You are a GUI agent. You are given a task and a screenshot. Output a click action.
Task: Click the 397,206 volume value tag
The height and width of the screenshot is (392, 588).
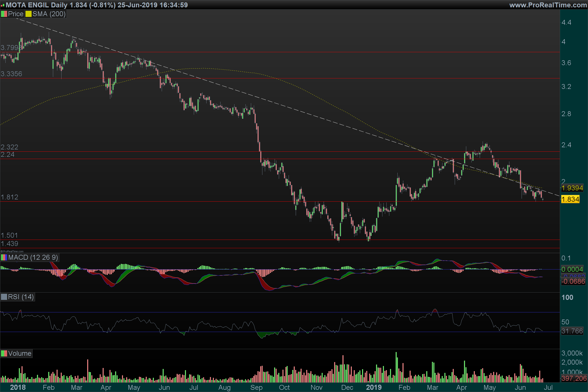click(574, 378)
